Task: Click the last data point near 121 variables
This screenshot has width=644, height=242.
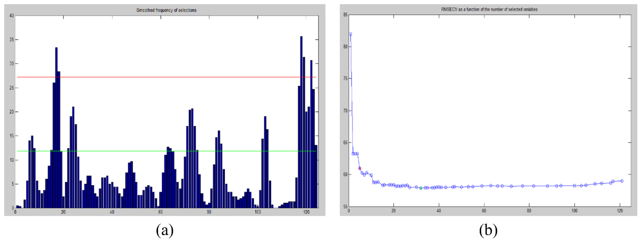Action: [622, 181]
